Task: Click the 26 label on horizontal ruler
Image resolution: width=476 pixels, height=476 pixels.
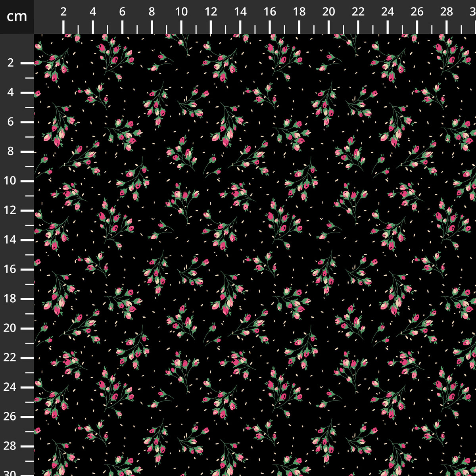Action: tap(417, 12)
